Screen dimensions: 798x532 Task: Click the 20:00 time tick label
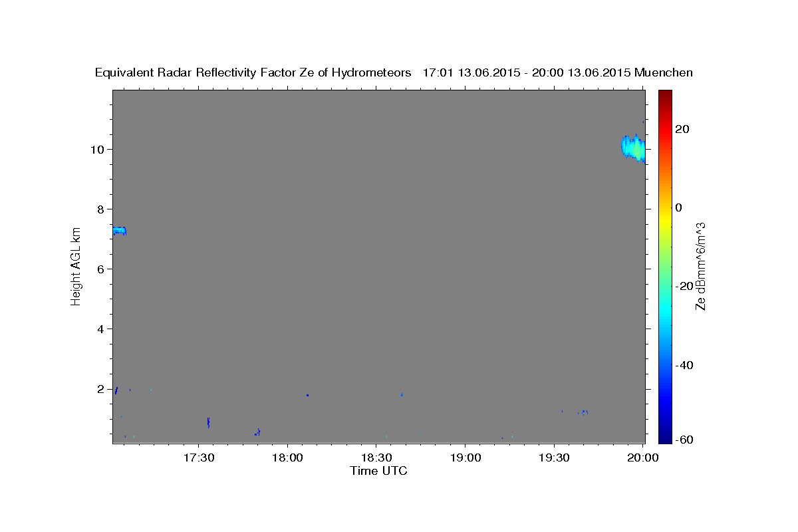coord(643,458)
